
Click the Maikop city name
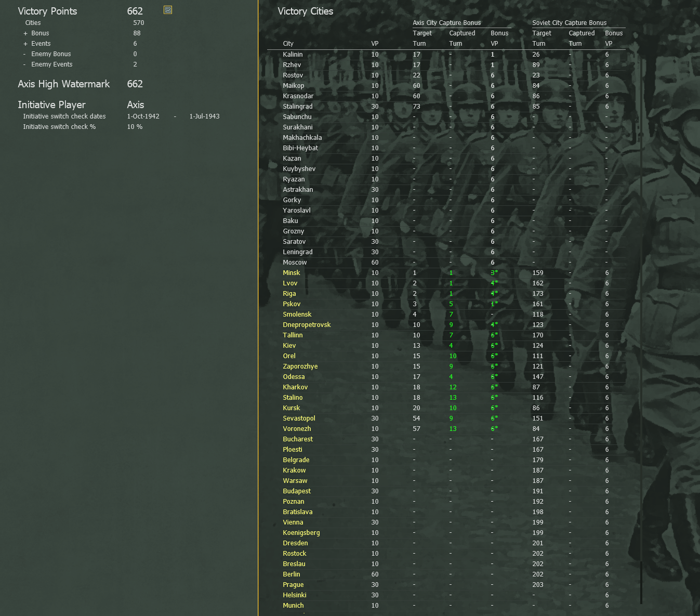pos(294,86)
